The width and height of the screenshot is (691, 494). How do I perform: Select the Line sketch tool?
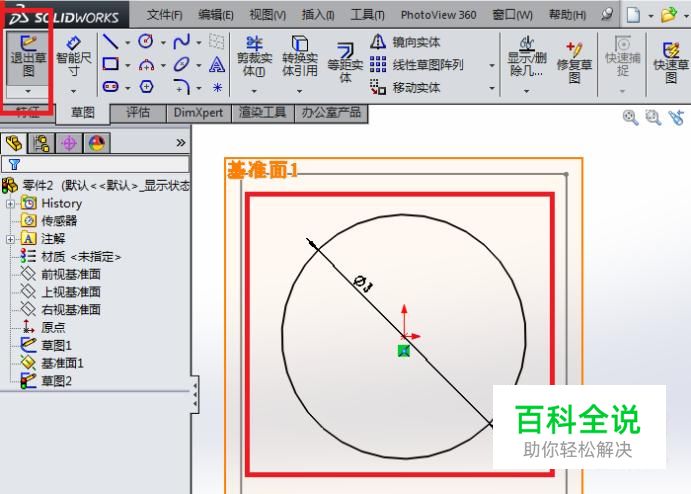[110, 42]
